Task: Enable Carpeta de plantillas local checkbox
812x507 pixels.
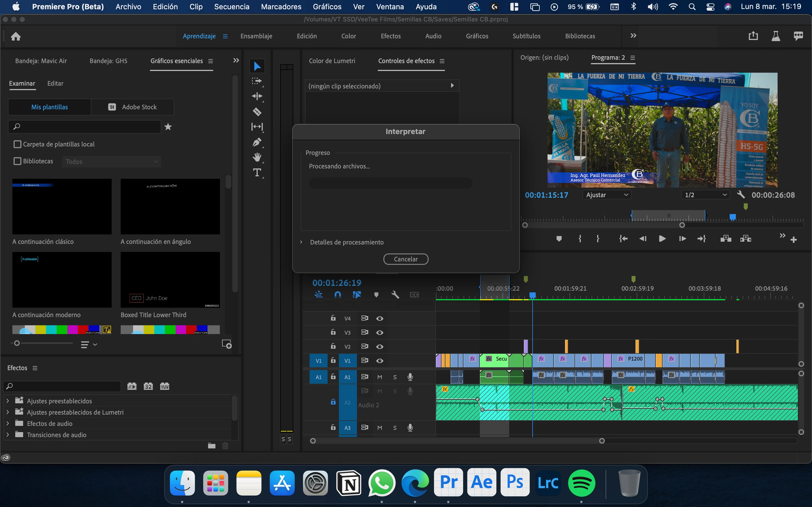Action: tap(17, 144)
